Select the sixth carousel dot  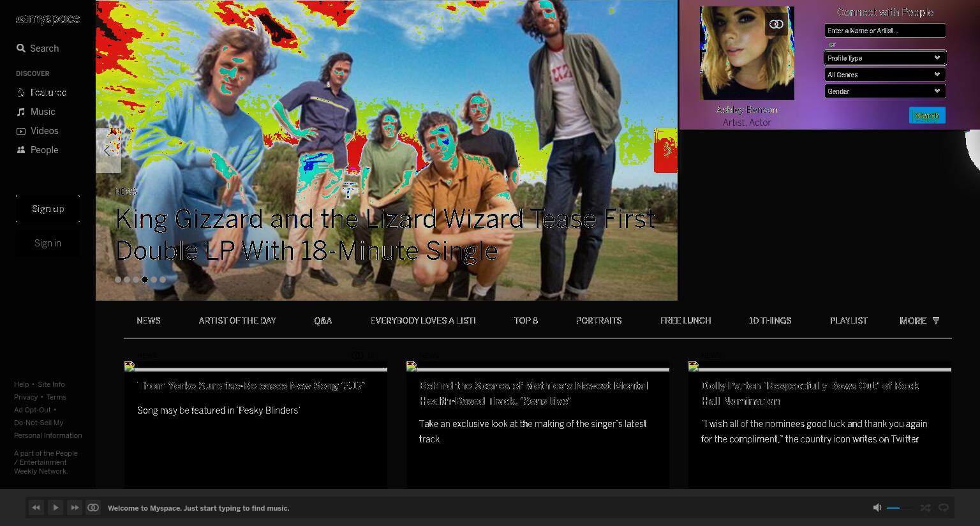tap(163, 280)
